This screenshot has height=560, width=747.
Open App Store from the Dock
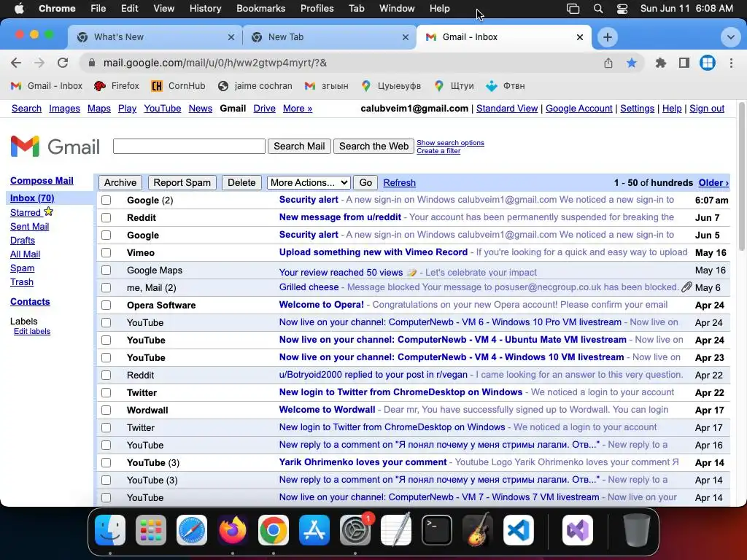[x=314, y=529]
